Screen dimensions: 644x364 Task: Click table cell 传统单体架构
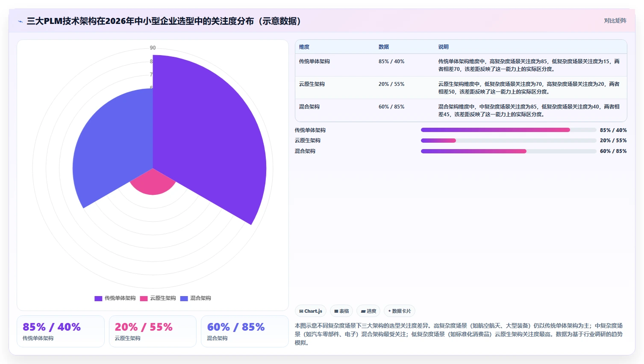point(315,62)
